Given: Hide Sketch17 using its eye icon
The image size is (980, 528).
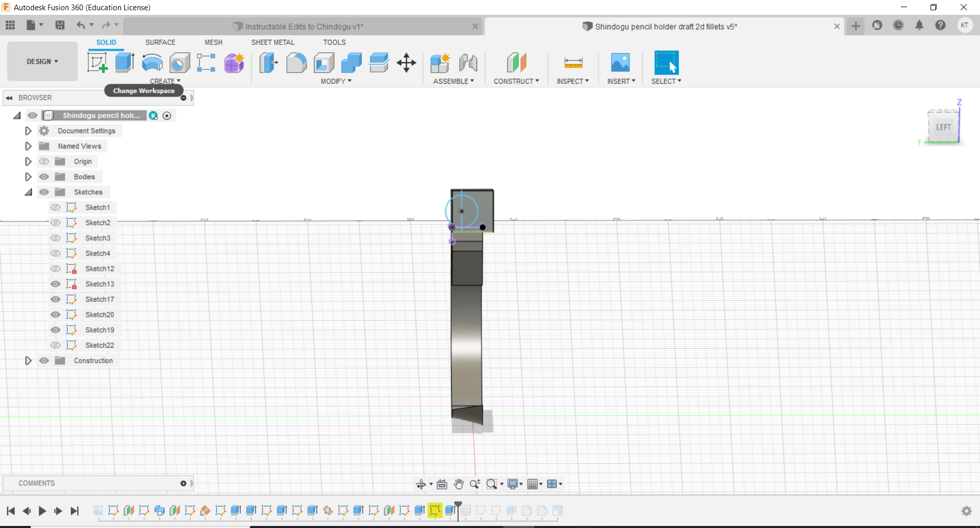Looking at the screenshot, I should 56,299.
